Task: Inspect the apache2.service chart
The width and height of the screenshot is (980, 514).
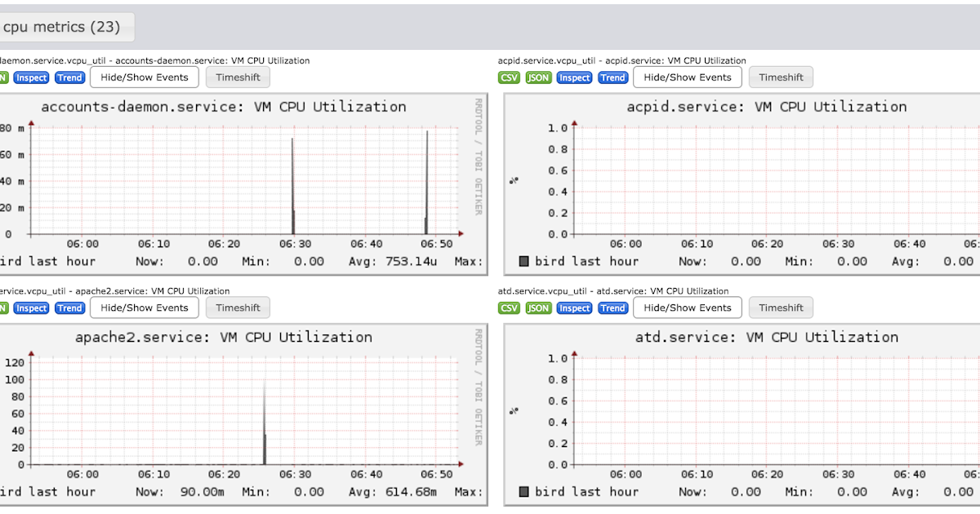Action: point(31,308)
